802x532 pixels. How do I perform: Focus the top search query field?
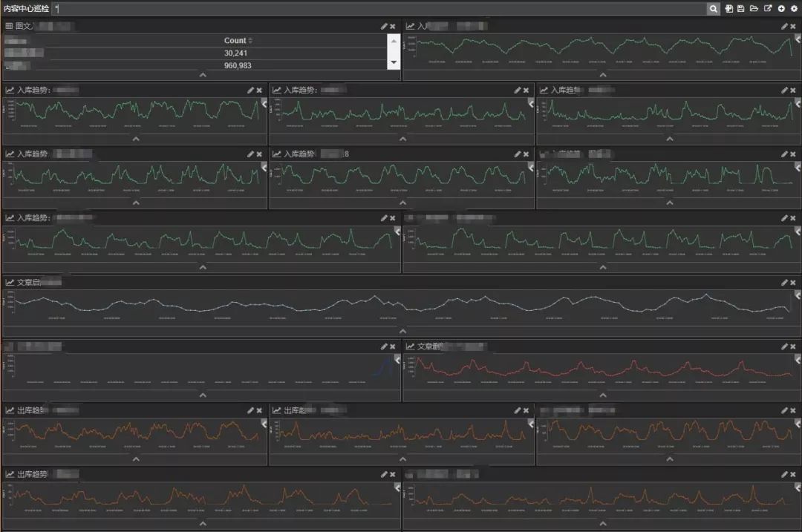coord(379,9)
